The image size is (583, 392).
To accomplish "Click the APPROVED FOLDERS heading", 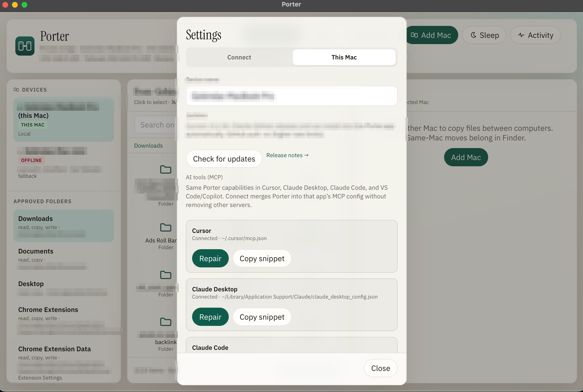I will [x=42, y=201].
